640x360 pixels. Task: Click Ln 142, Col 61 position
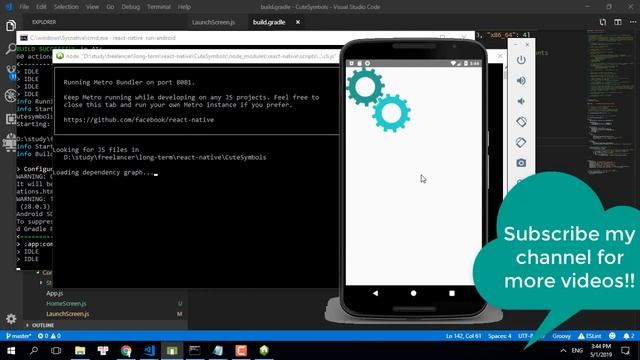coord(463,336)
